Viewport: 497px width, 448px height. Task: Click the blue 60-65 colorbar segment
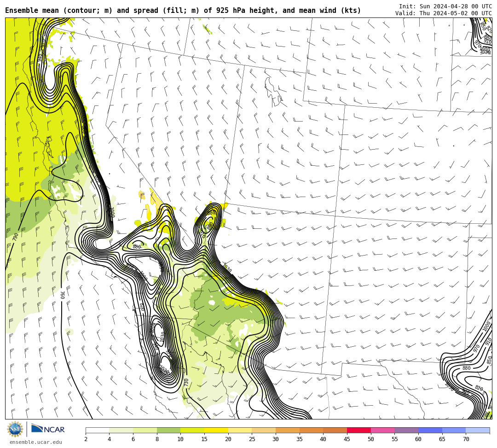click(430, 430)
